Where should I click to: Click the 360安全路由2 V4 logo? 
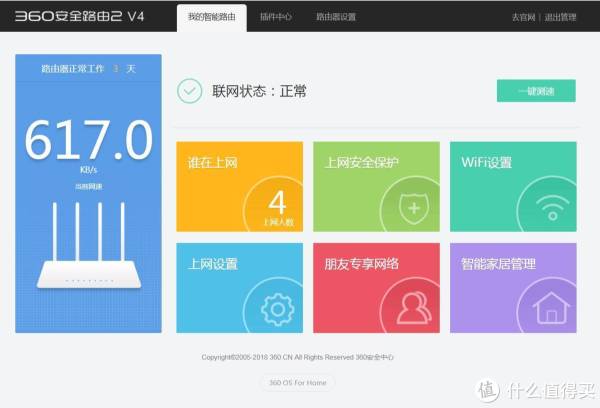(79, 16)
